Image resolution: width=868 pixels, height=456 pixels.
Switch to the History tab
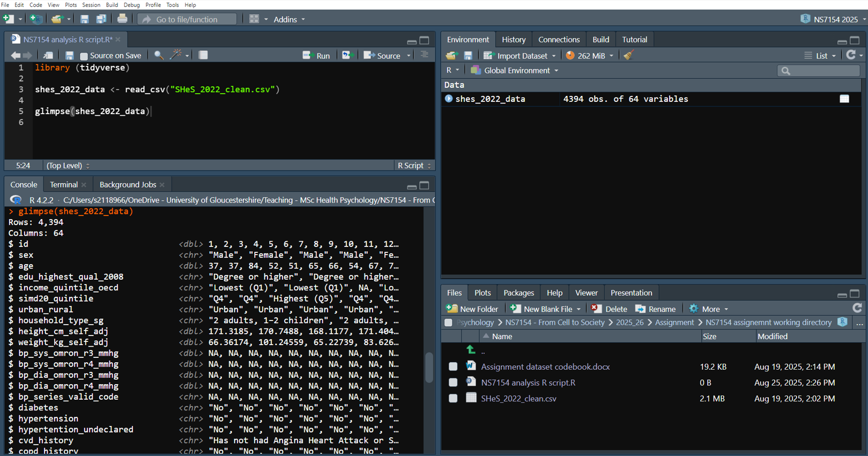click(513, 40)
